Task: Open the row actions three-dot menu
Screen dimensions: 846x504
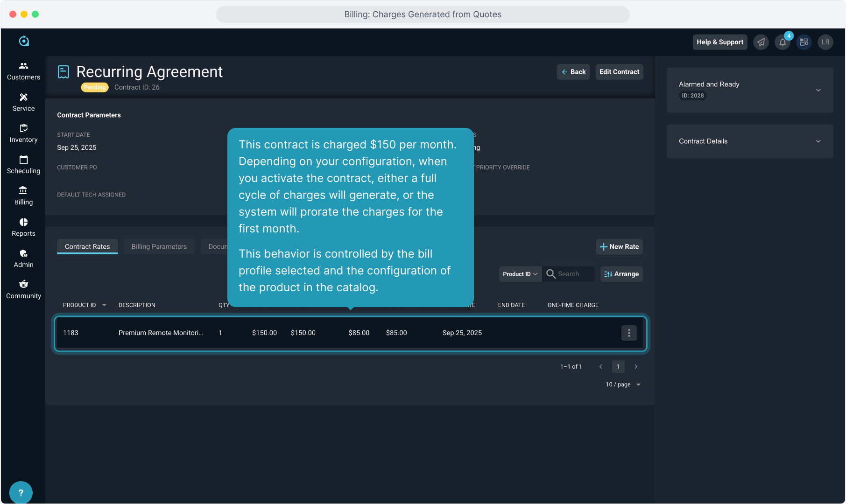Action: [x=629, y=333]
